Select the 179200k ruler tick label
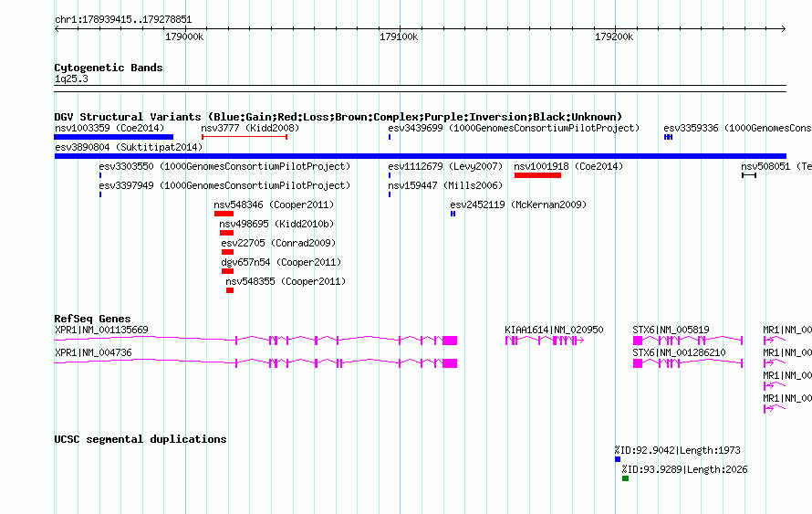Image resolution: width=812 pixels, height=514 pixels. 614,37
